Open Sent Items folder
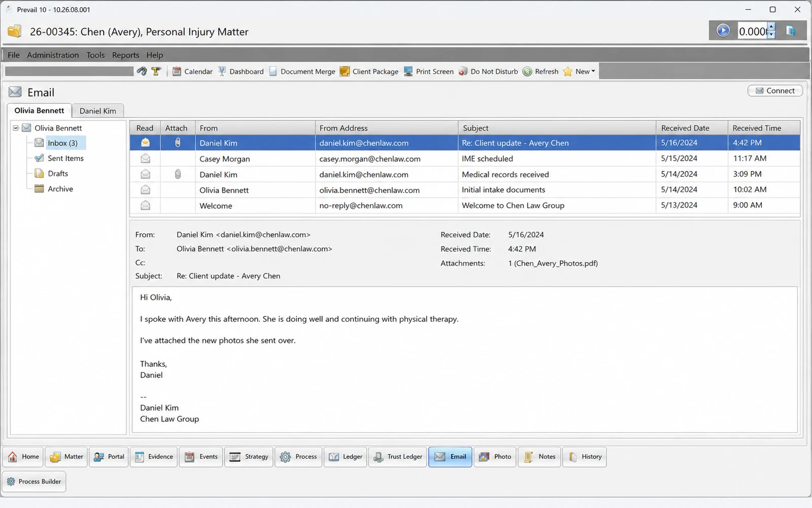 [x=65, y=158]
